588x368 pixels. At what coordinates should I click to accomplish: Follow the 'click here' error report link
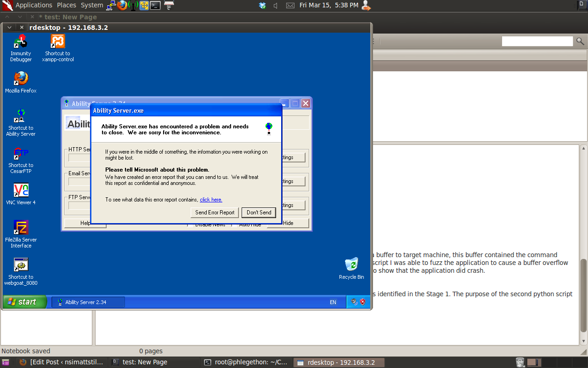point(211,200)
